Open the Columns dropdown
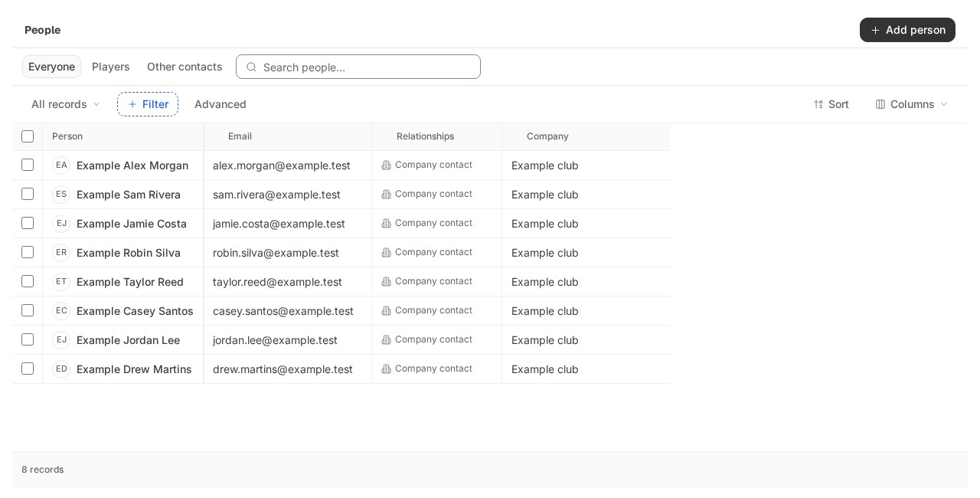This screenshot has width=980, height=498. click(x=911, y=104)
